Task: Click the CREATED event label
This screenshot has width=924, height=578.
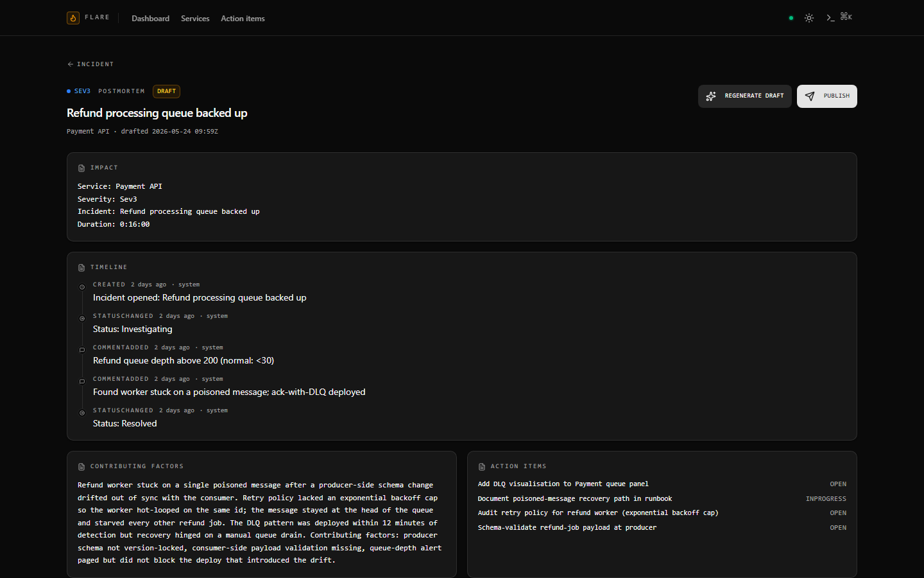Action: click(109, 285)
